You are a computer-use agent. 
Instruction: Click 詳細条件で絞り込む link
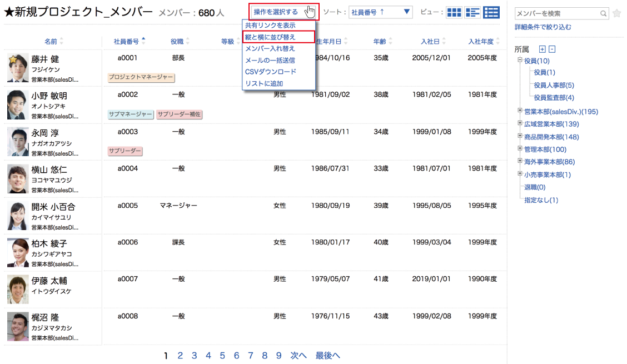[543, 27]
